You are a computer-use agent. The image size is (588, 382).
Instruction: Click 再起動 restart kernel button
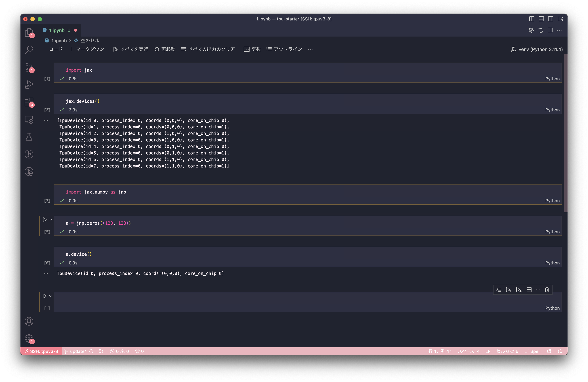pyautogui.click(x=165, y=49)
